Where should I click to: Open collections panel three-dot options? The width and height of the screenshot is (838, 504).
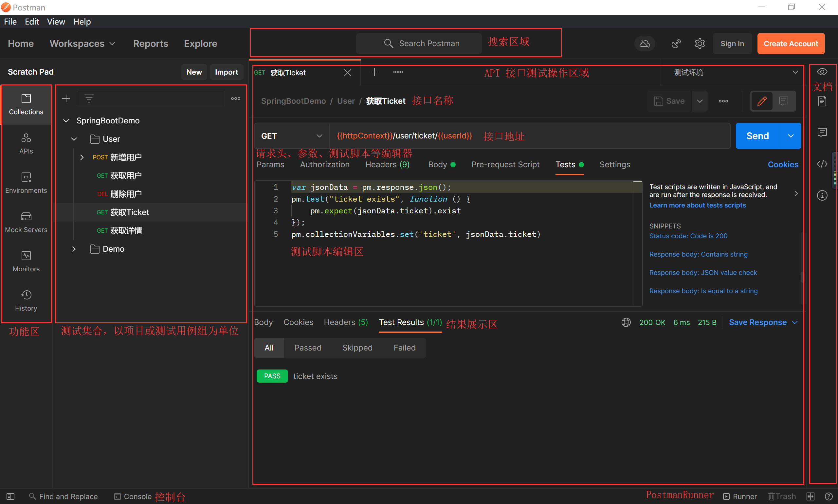coord(235,99)
